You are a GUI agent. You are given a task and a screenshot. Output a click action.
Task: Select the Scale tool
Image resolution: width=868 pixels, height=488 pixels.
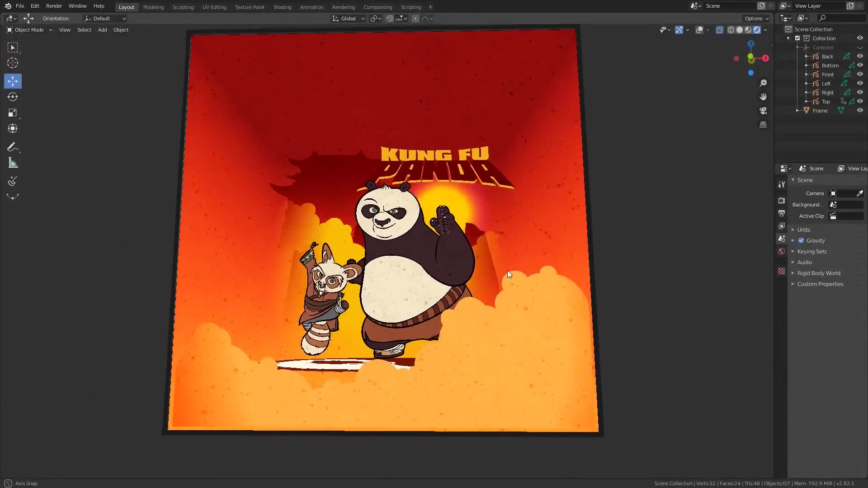pos(13,113)
